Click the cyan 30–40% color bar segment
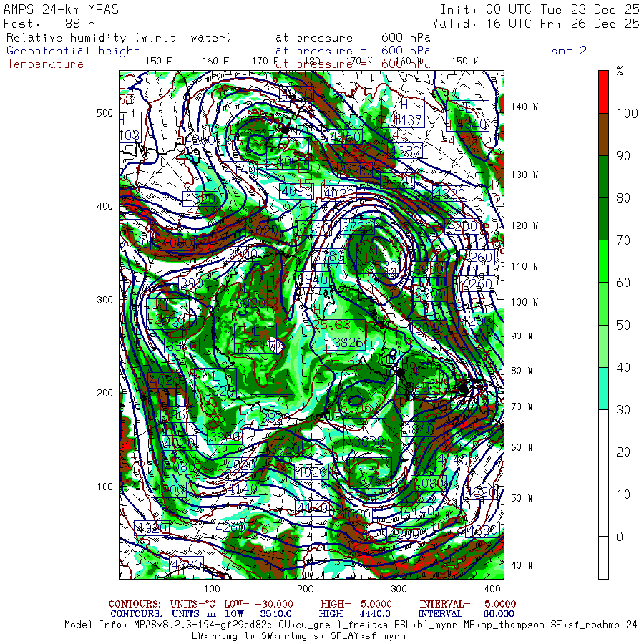 [x=603, y=388]
